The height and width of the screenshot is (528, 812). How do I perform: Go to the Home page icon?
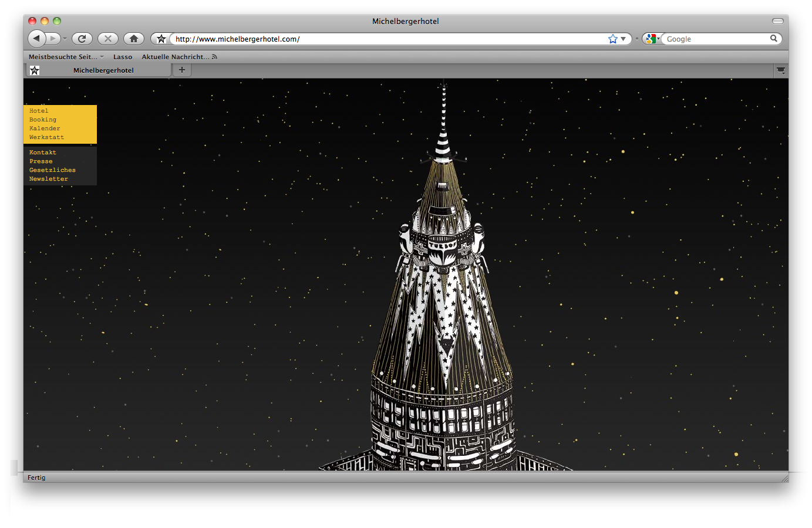tap(134, 39)
